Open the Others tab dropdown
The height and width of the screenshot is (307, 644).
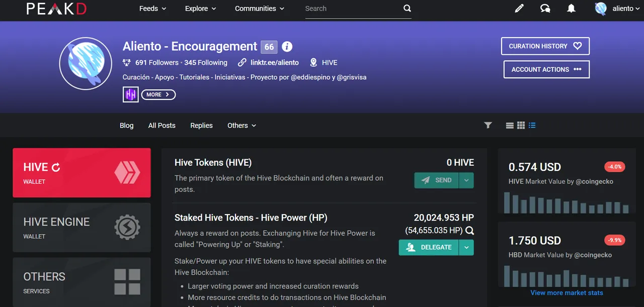242,126
